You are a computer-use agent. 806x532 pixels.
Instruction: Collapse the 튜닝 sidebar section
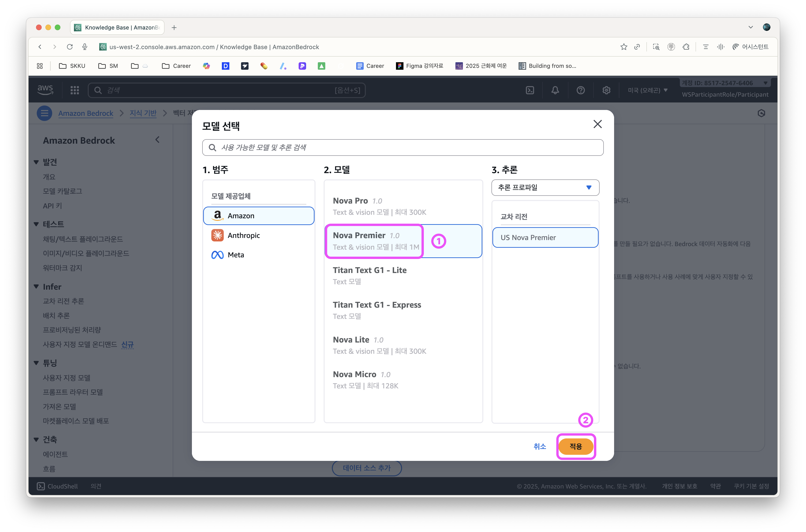36,363
